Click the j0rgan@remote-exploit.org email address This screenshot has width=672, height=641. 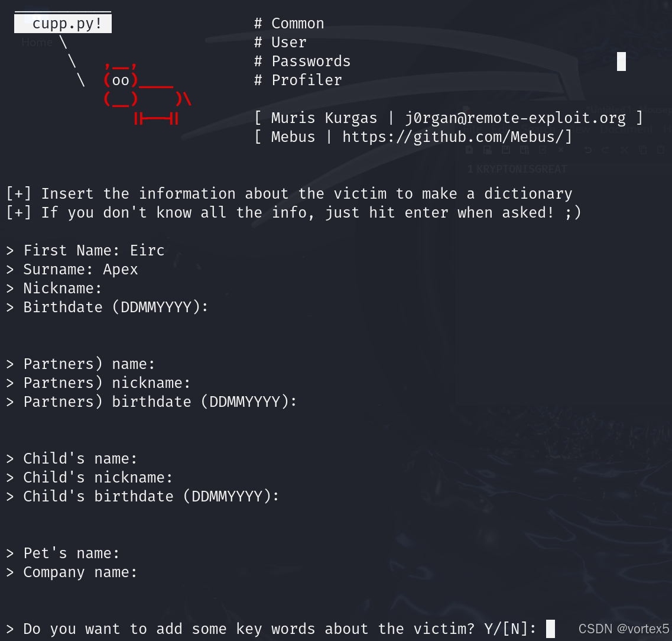515,118
